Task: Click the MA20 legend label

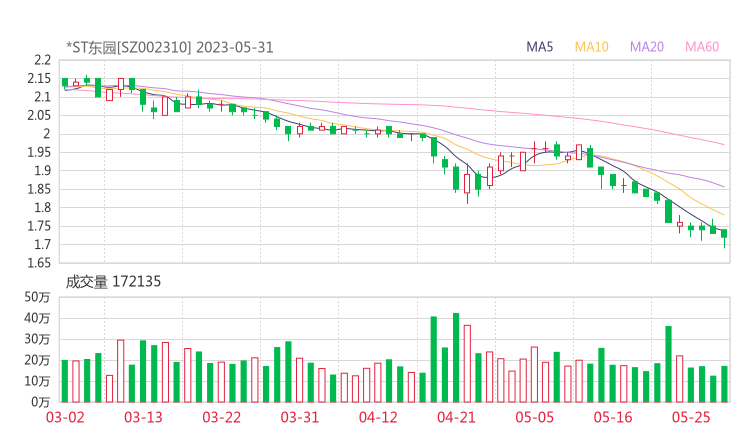Action: point(647,47)
